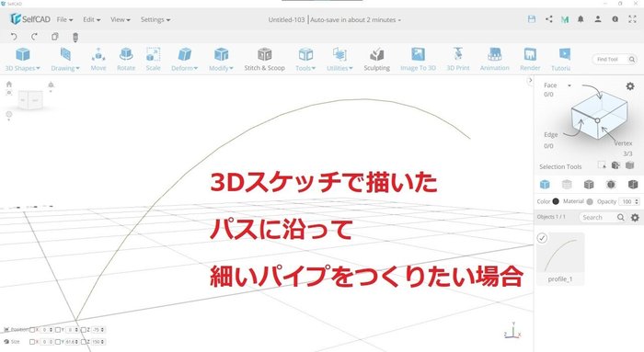Open the Animation tool
644x352 pixels.
[495, 60]
